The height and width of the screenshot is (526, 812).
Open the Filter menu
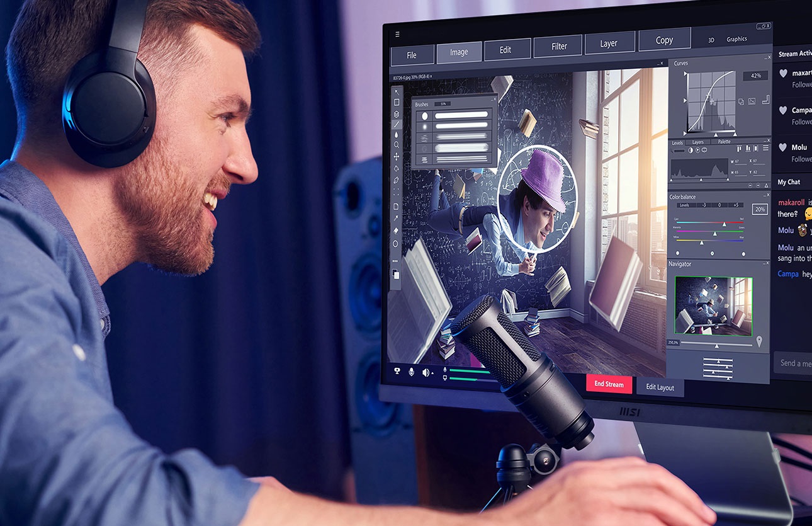pos(559,47)
